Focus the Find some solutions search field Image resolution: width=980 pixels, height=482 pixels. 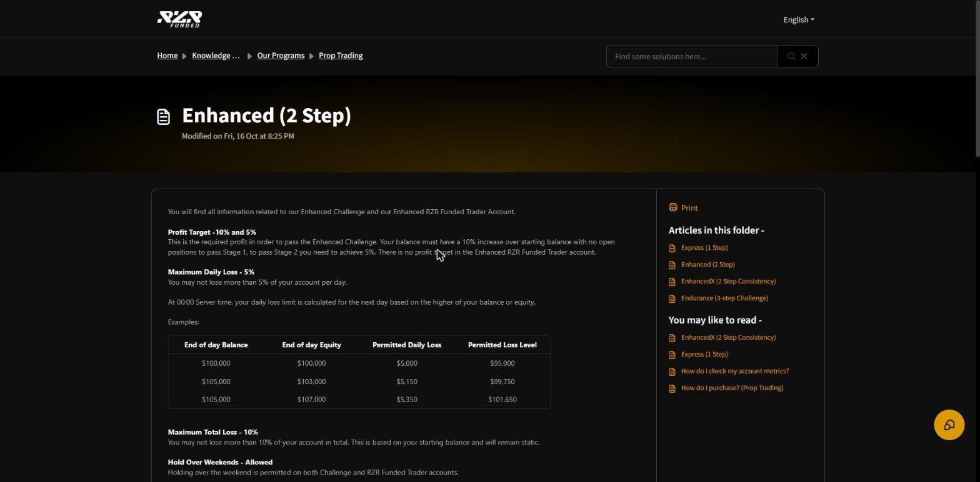(x=692, y=56)
